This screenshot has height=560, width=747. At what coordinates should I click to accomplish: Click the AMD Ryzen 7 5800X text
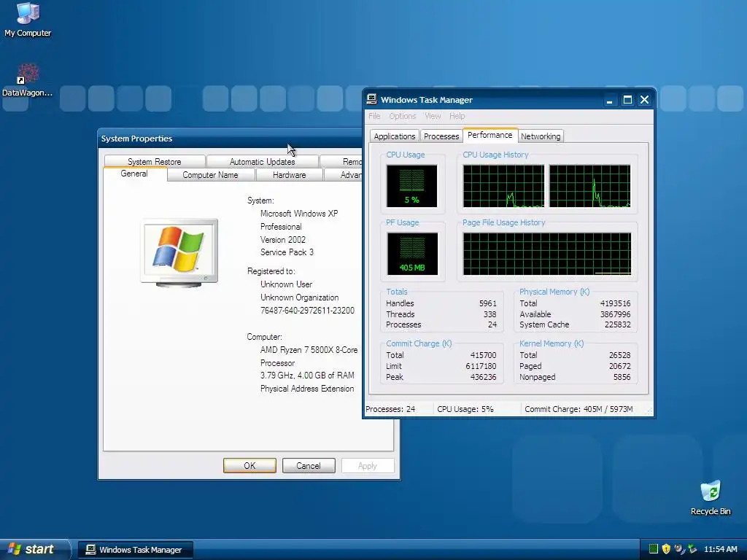click(x=309, y=350)
